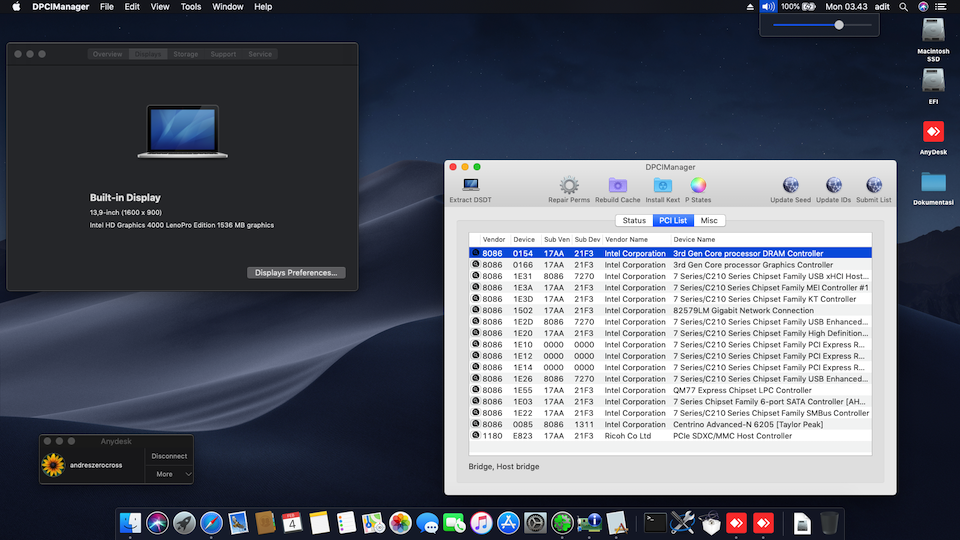Switch to the Status tab in DPCIManager
The height and width of the screenshot is (540, 960).
pos(634,220)
